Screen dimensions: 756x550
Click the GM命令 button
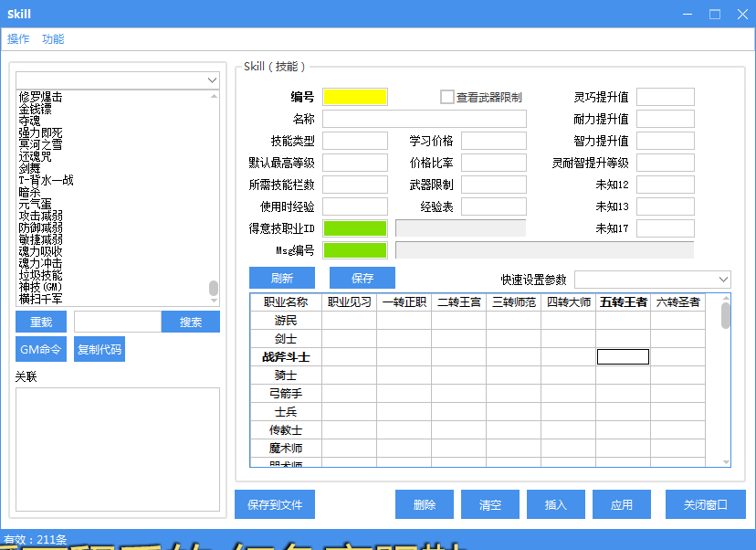tap(41, 349)
